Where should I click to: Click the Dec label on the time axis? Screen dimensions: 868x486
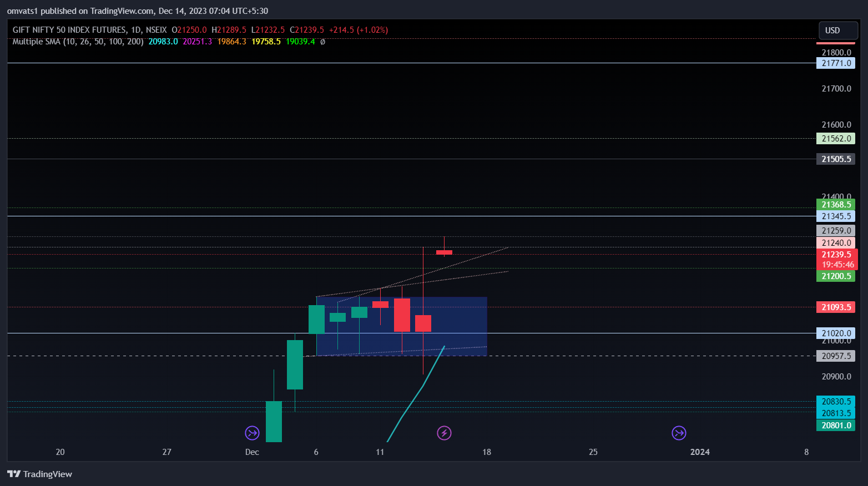pyautogui.click(x=252, y=452)
